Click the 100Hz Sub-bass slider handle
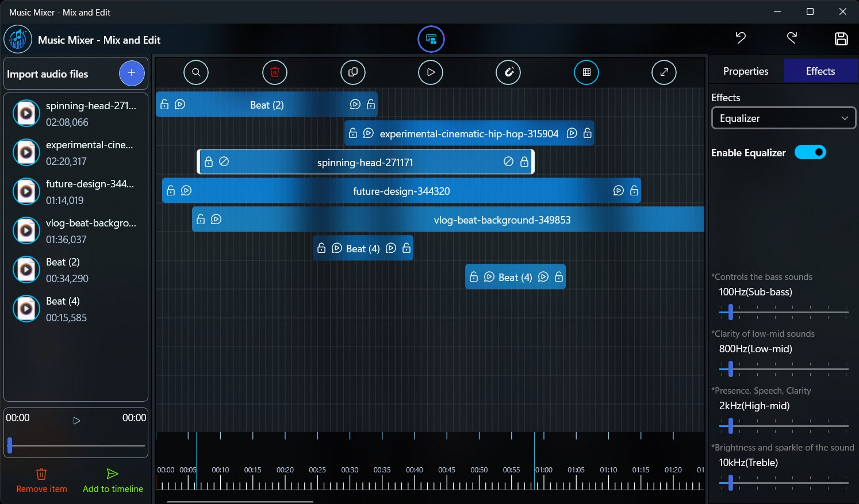 click(730, 312)
